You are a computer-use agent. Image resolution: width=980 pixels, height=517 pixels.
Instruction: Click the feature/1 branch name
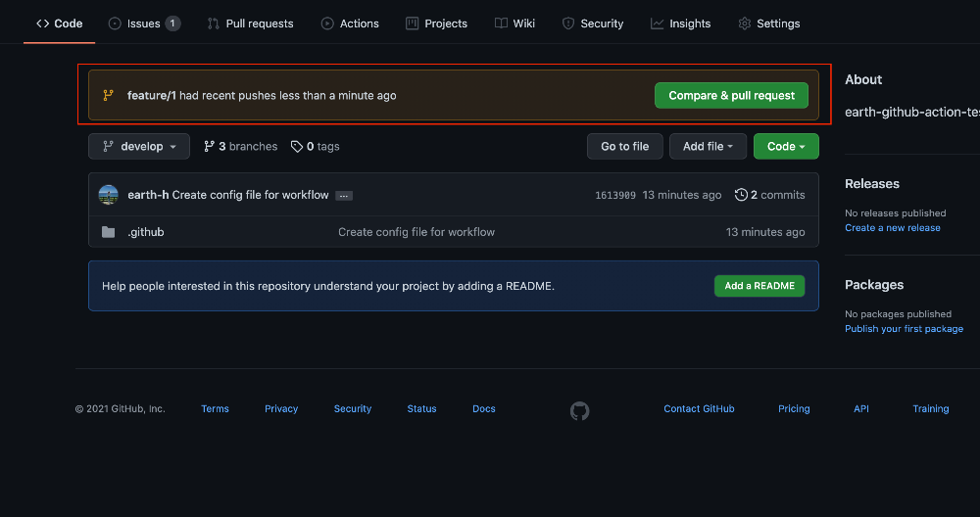(152, 96)
